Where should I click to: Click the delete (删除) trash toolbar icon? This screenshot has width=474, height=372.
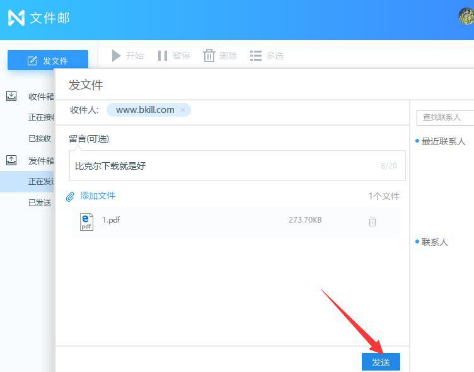pyautogui.click(x=209, y=56)
